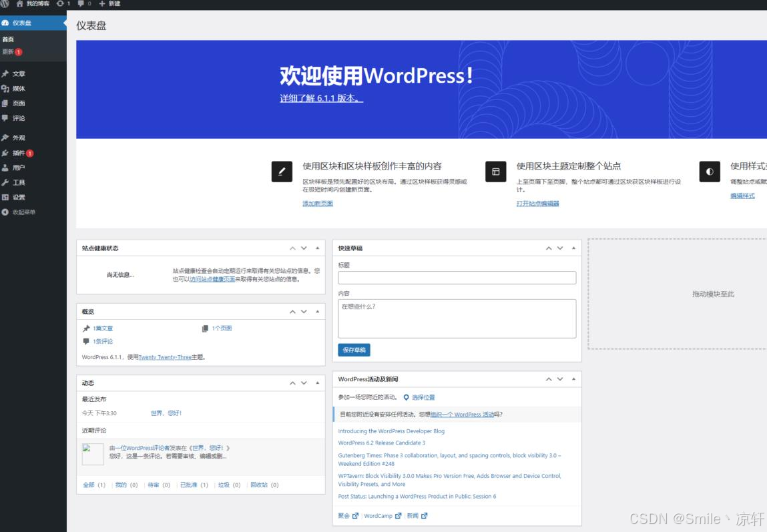
Task: Open the 文章 pin icon menu
Action: tap(5, 74)
